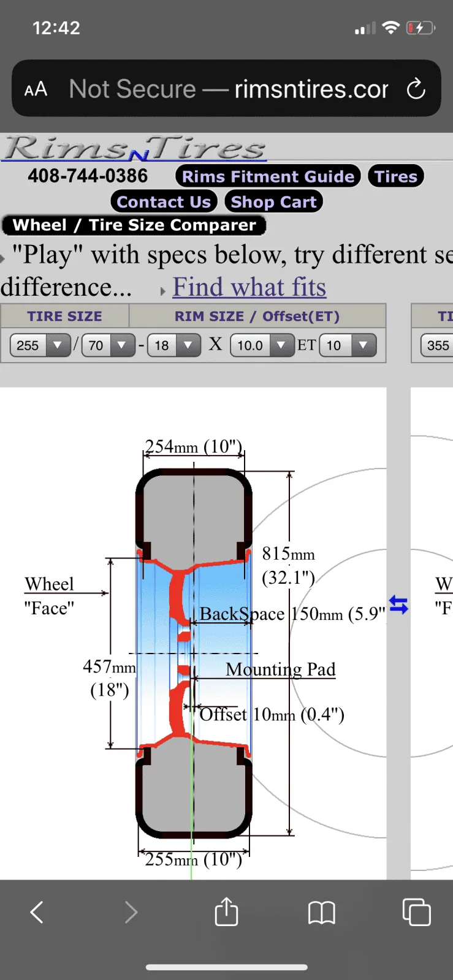This screenshot has width=453, height=980.
Task: Tap the RimsNTires logo
Action: [x=134, y=148]
